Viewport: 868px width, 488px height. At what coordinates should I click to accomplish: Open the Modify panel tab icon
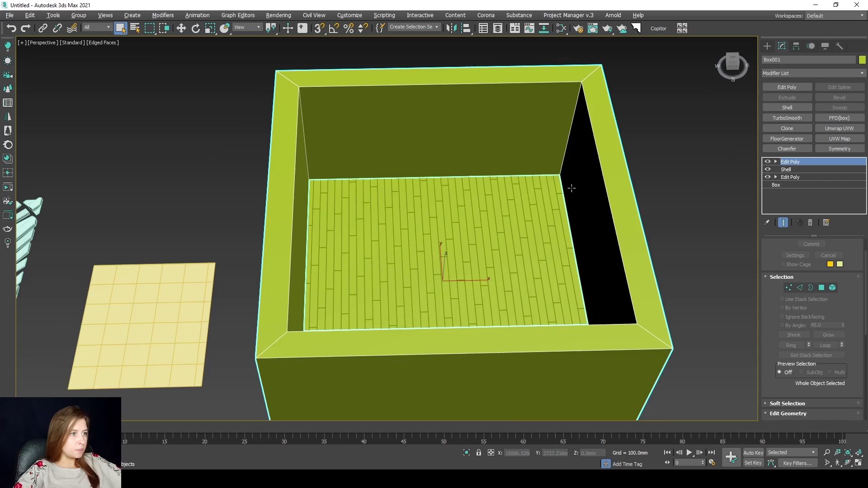(782, 46)
